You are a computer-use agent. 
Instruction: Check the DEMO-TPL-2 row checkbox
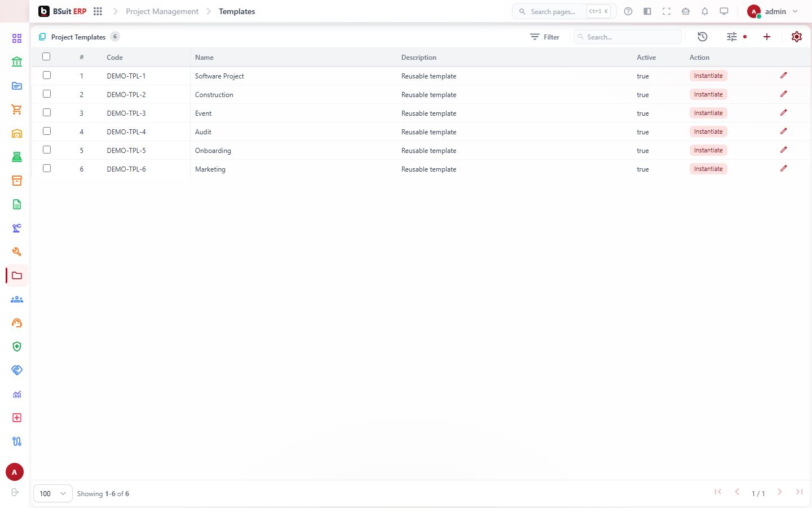pos(47,94)
